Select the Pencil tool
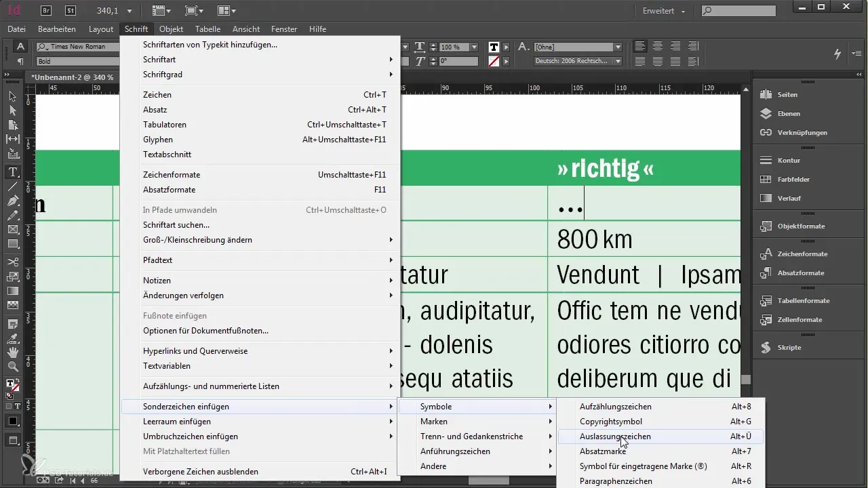The image size is (868, 488). [x=13, y=216]
